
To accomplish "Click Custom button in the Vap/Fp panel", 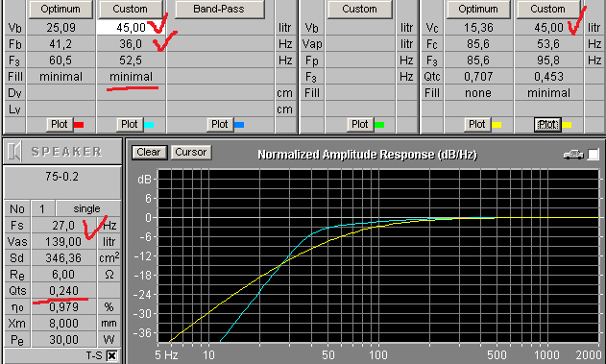I will [359, 9].
